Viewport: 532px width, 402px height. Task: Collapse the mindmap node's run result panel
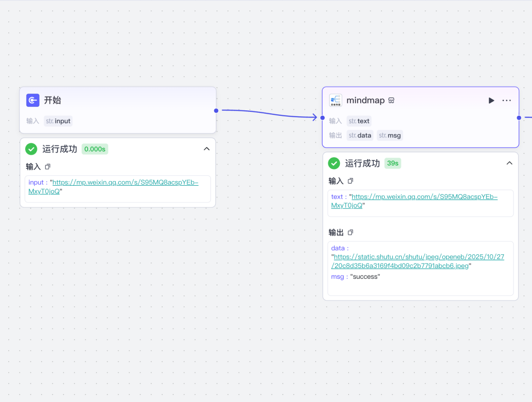[509, 163]
